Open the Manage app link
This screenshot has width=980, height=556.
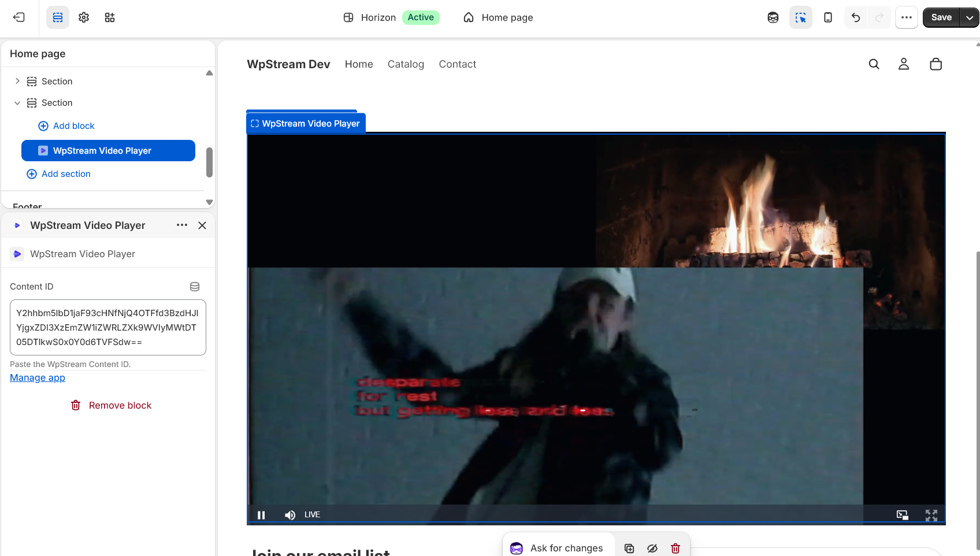pos(38,377)
